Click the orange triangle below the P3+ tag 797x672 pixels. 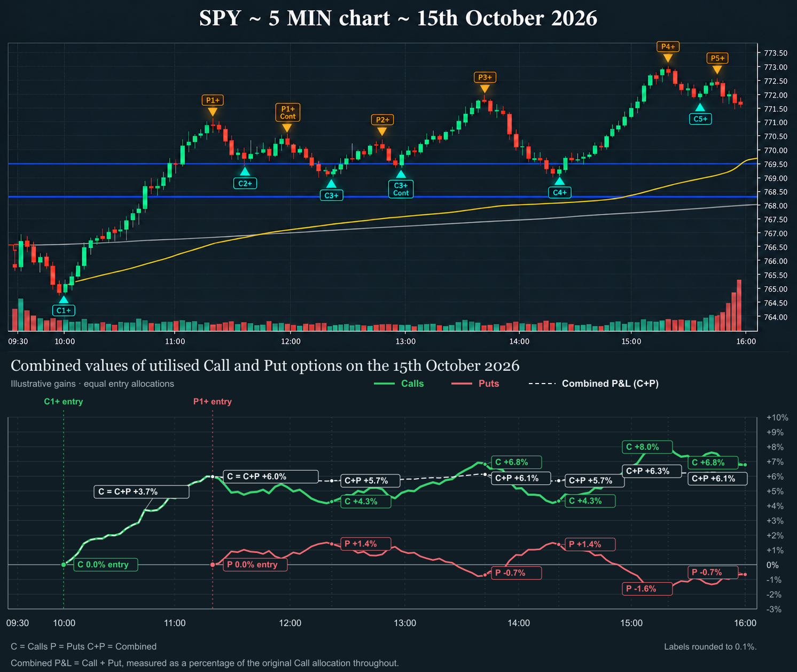coord(485,89)
